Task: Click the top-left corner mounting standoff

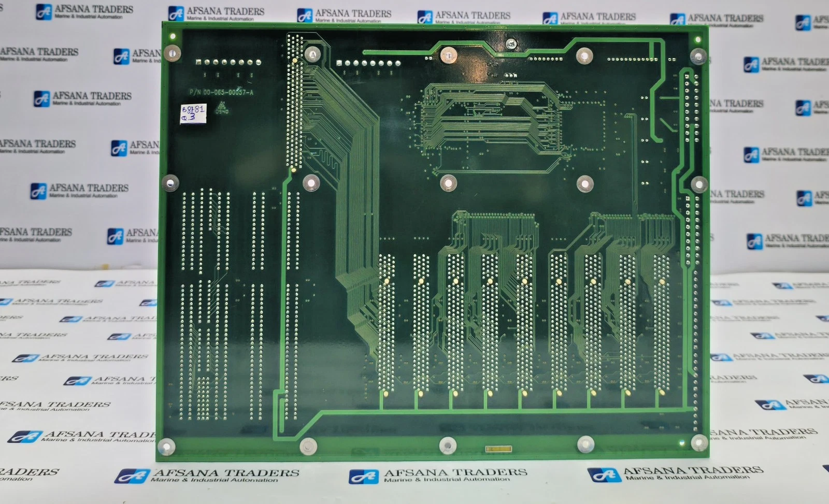Action: (x=172, y=52)
